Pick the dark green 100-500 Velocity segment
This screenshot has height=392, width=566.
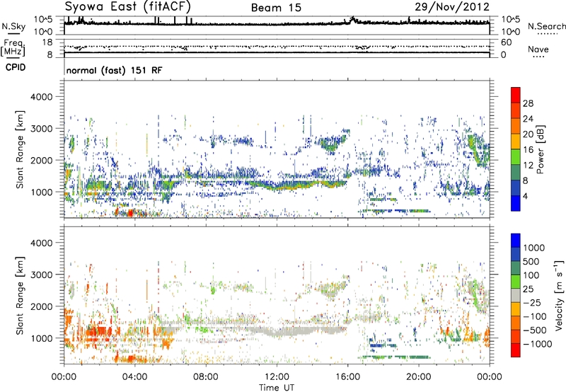516,268
